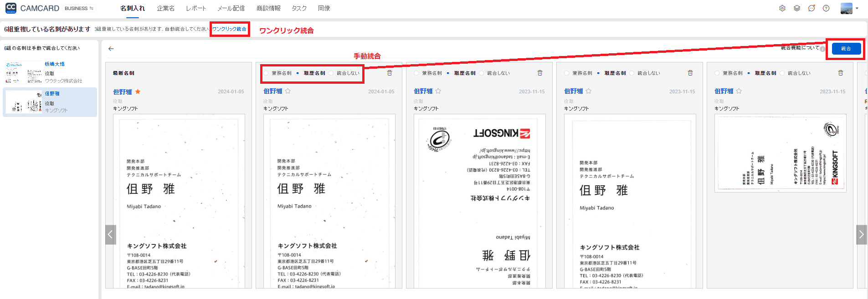Delete the card with the sideways business card image
The width and height of the screenshot is (868, 299).
click(x=841, y=73)
